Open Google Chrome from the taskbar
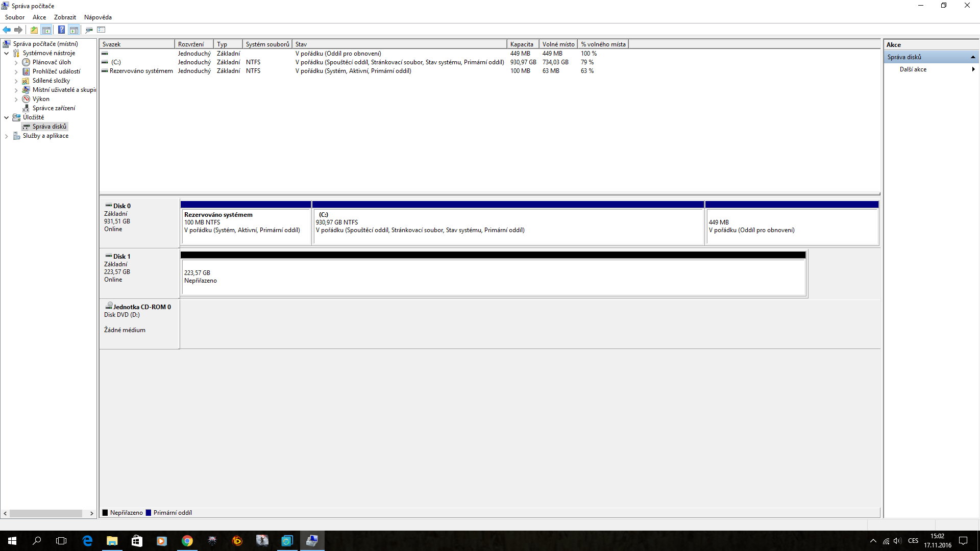Image resolution: width=980 pixels, height=551 pixels. (x=187, y=541)
